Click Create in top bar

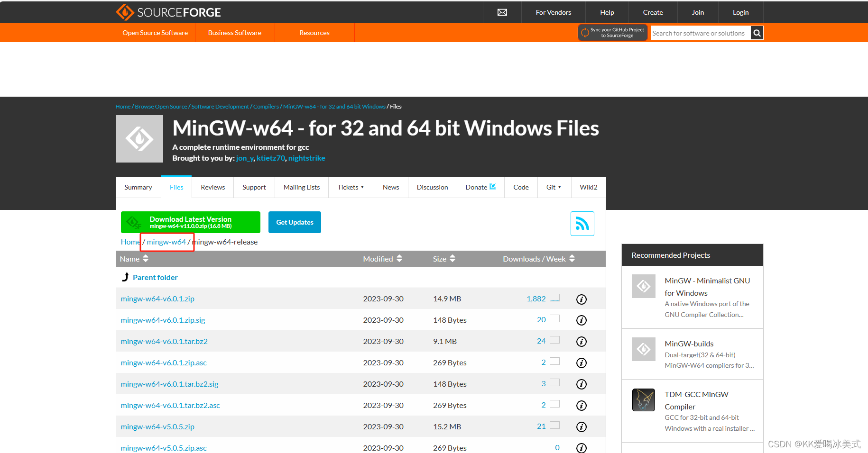(x=653, y=12)
